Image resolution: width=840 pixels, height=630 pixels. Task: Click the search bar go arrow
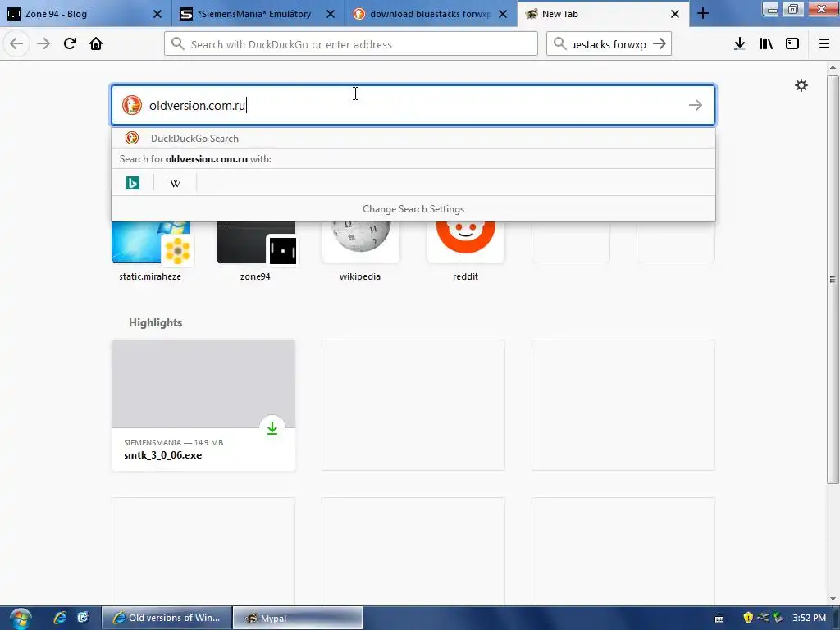pos(660,44)
